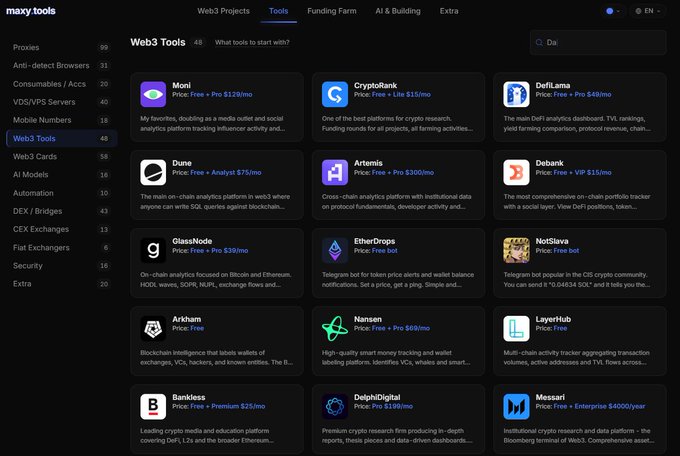The height and width of the screenshot is (456, 680).
Task: Select Proxies in the sidebar
Action: (x=62, y=47)
